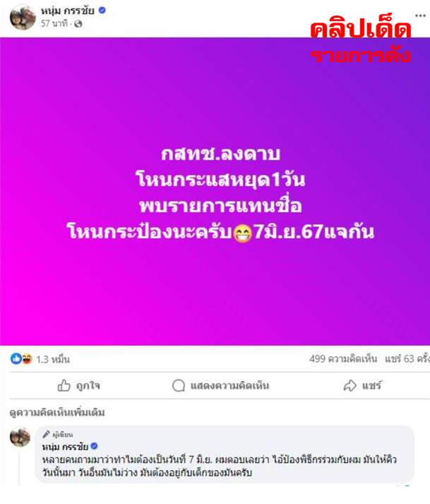Open หนุ่ม กรรชัย profile name link at top

[x=68, y=11]
